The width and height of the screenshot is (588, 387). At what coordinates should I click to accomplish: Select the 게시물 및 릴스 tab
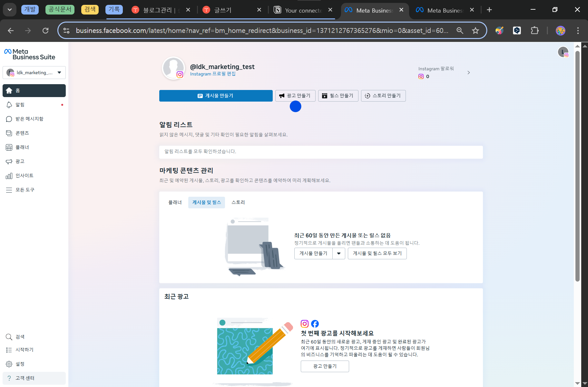click(207, 203)
